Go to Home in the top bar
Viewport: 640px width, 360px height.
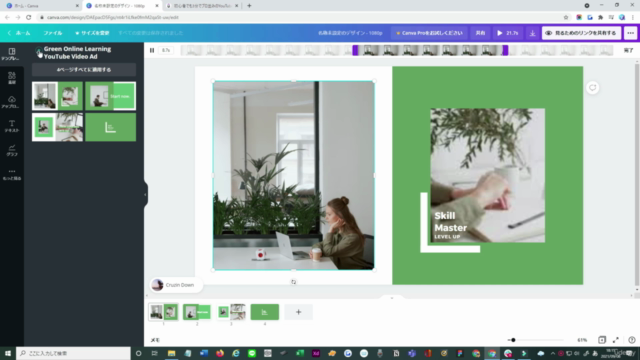(19, 33)
